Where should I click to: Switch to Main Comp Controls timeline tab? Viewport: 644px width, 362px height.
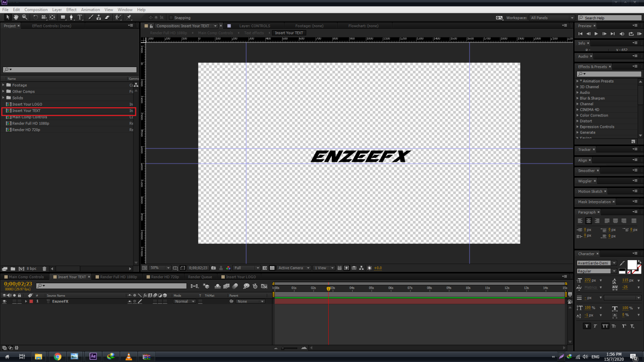[x=26, y=277]
